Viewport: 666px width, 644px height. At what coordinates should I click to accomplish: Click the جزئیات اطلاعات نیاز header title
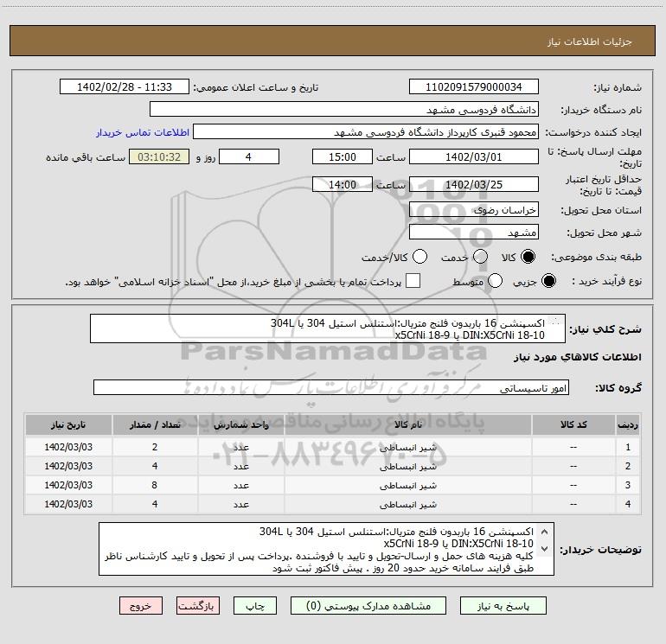click(590, 41)
